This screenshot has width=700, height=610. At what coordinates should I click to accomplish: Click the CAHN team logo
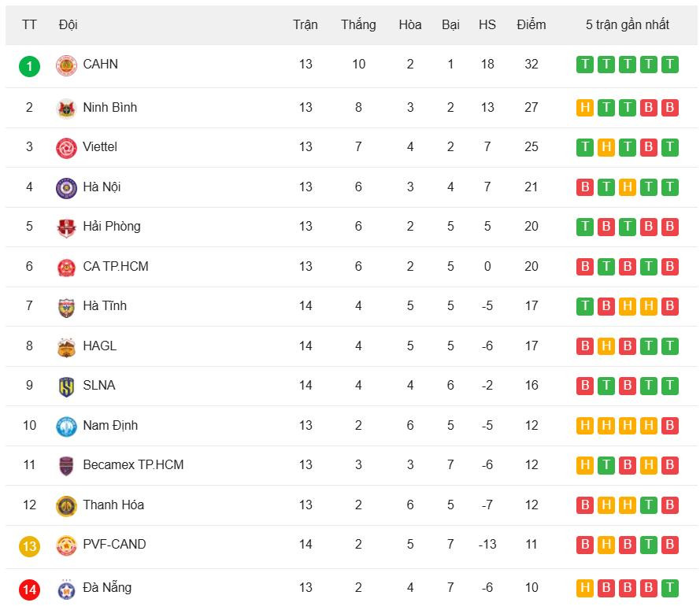66,65
